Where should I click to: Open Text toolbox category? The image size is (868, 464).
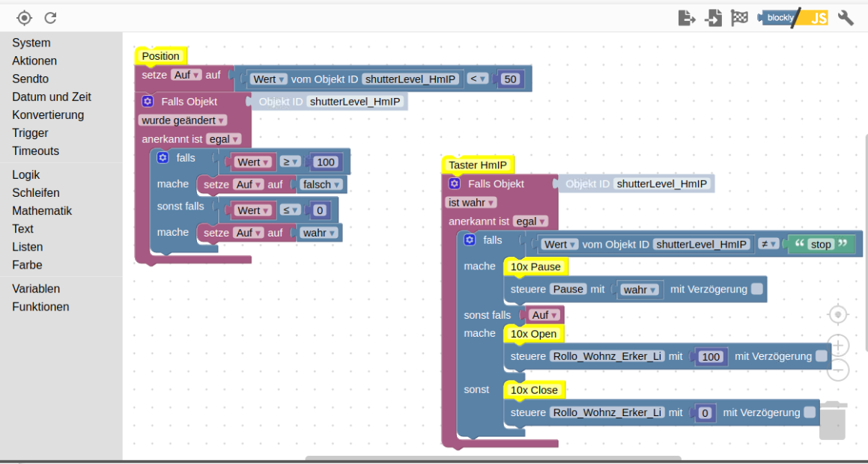point(22,229)
